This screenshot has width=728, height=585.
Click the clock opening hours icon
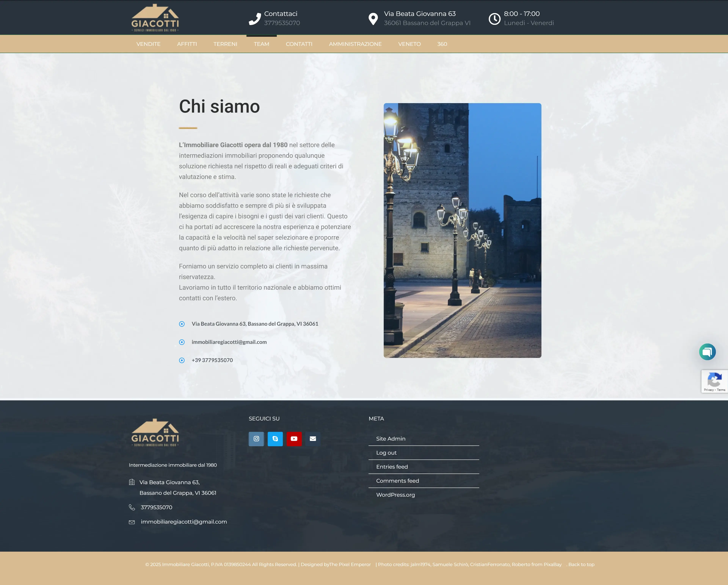494,19
